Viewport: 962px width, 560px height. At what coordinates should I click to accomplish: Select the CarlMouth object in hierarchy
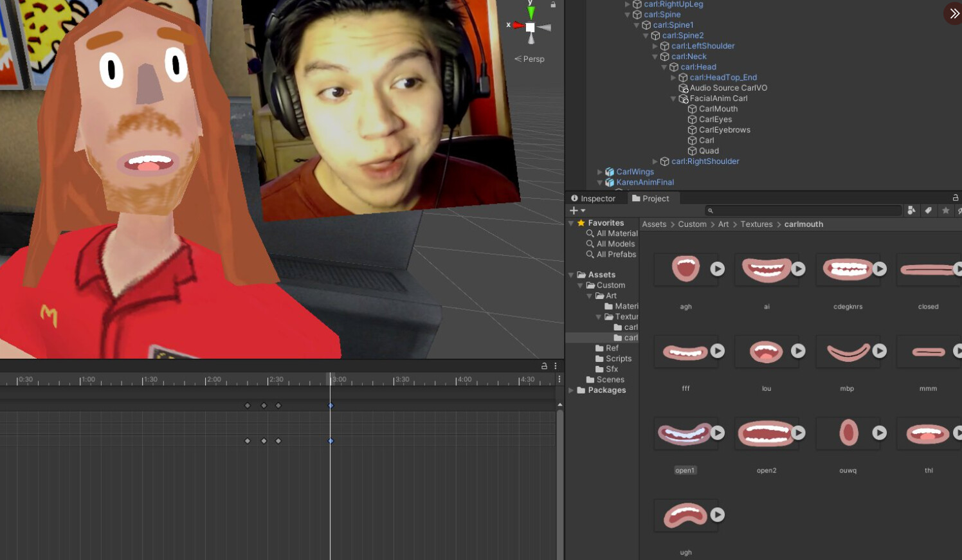718,109
